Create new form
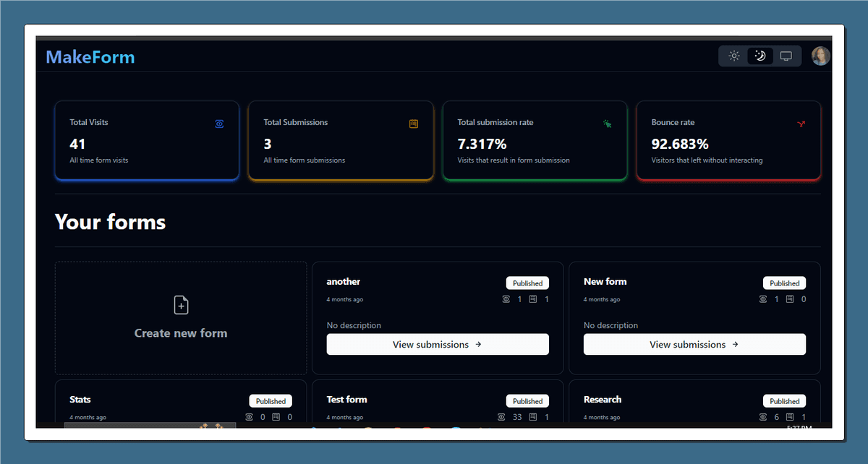The width and height of the screenshot is (868, 464). tap(181, 333)
